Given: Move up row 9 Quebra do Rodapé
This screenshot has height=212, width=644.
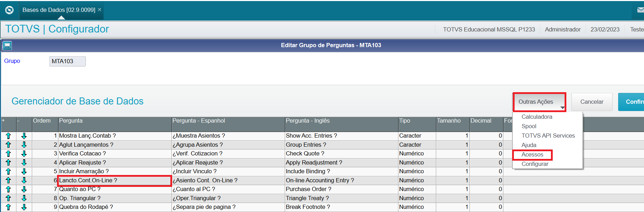Looking at the screenshot, I should coord(8,207).
